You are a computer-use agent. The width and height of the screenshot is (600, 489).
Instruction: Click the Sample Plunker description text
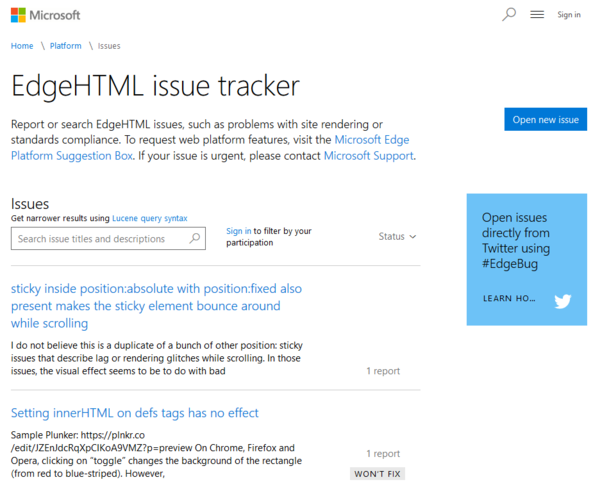tap(156, 454)
